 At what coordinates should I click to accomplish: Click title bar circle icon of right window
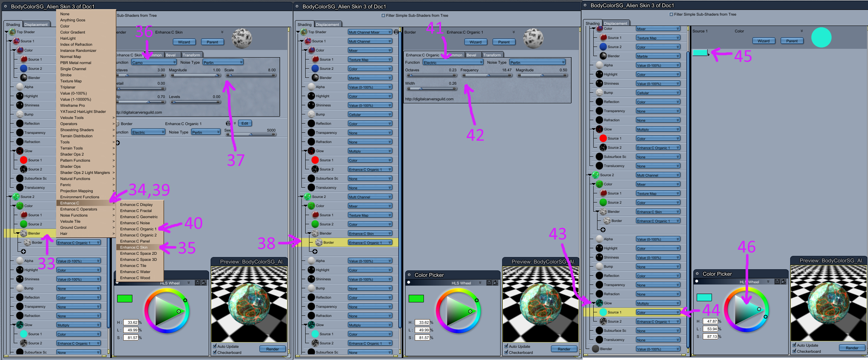tap(585, 5)
